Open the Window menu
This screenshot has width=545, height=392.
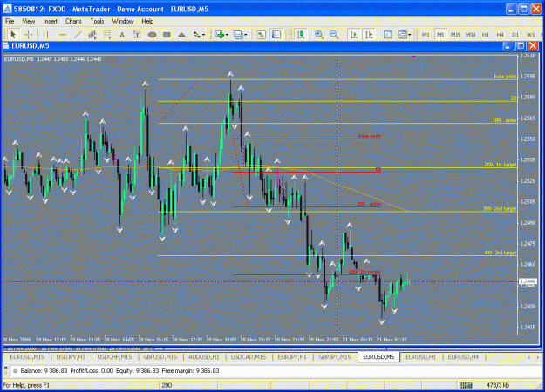pyautogui.click(x=123, y=21)
